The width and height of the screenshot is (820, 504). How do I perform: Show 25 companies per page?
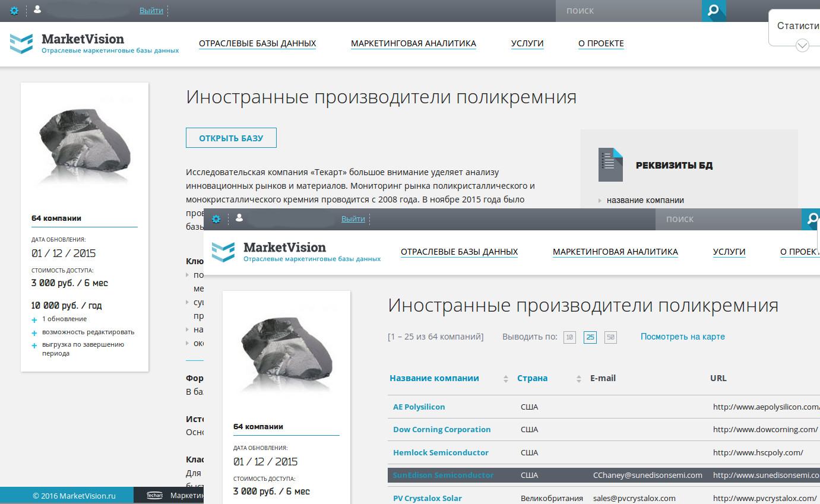click(x=590, y=337)
